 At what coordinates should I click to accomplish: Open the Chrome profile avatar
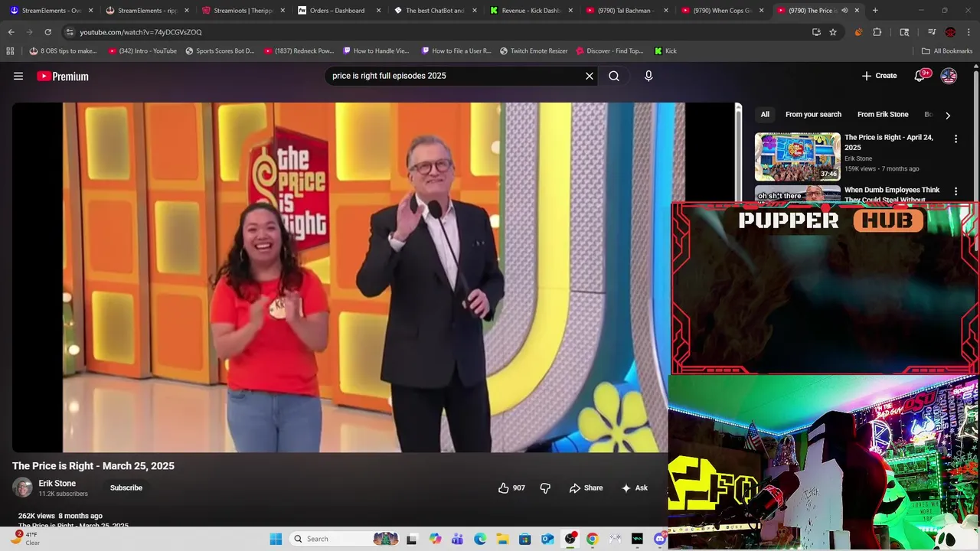pos(950,32)
